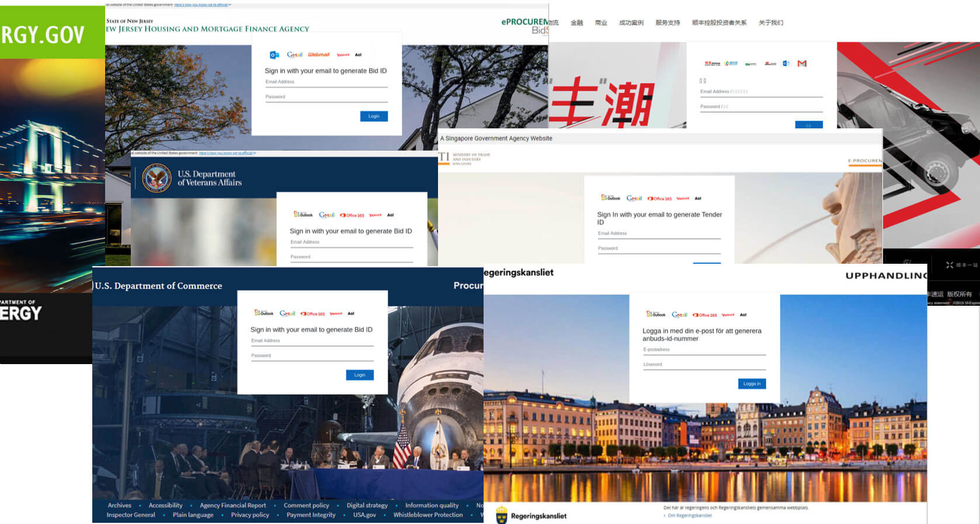Open Agency Financial Report footer link

tap(232, 505)
